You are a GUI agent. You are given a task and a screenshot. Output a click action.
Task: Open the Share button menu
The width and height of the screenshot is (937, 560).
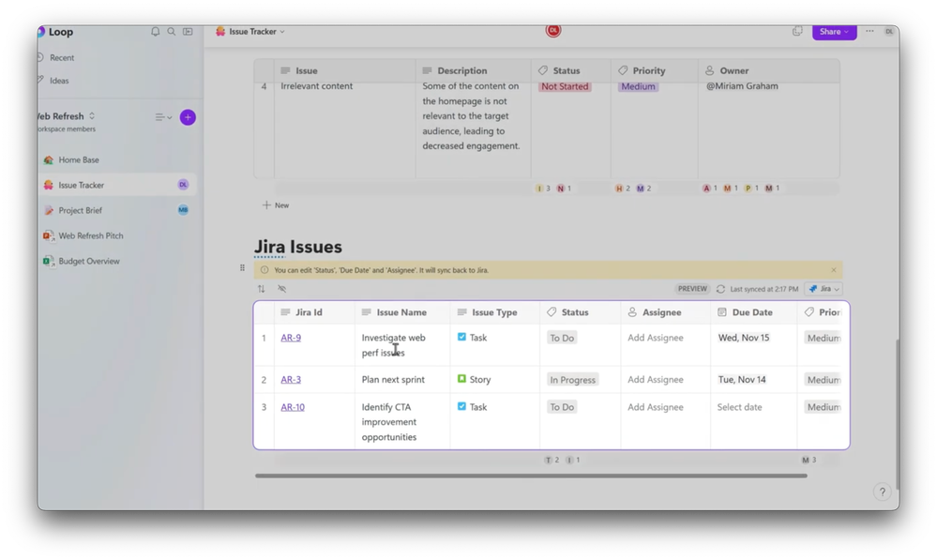[x=834, y=32]
